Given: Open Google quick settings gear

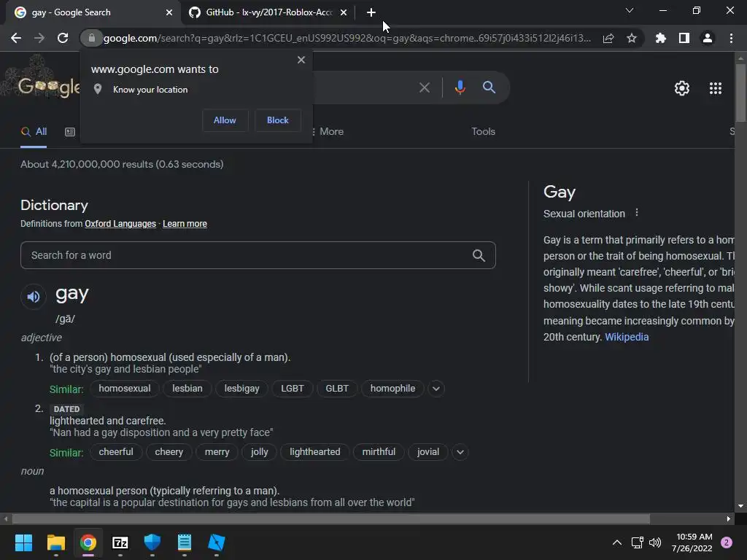Looking at the screenshot, I should tap(682, 88).
